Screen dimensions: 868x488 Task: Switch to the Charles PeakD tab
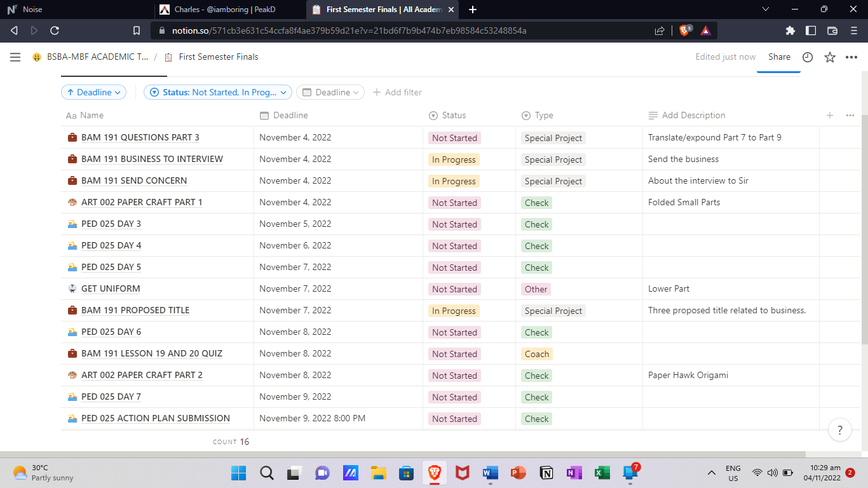click(229, 10)
